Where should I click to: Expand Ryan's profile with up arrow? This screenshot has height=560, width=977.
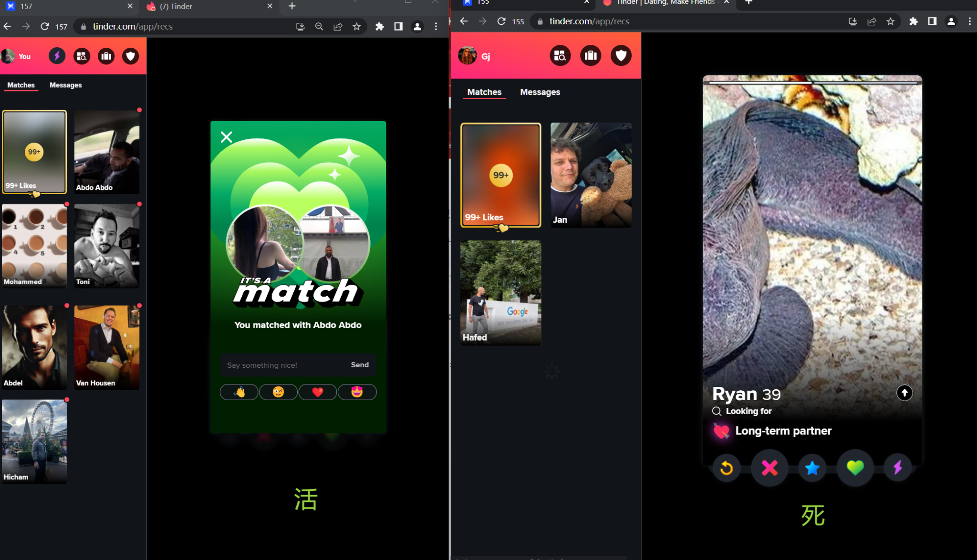click(x=904, y=393)
